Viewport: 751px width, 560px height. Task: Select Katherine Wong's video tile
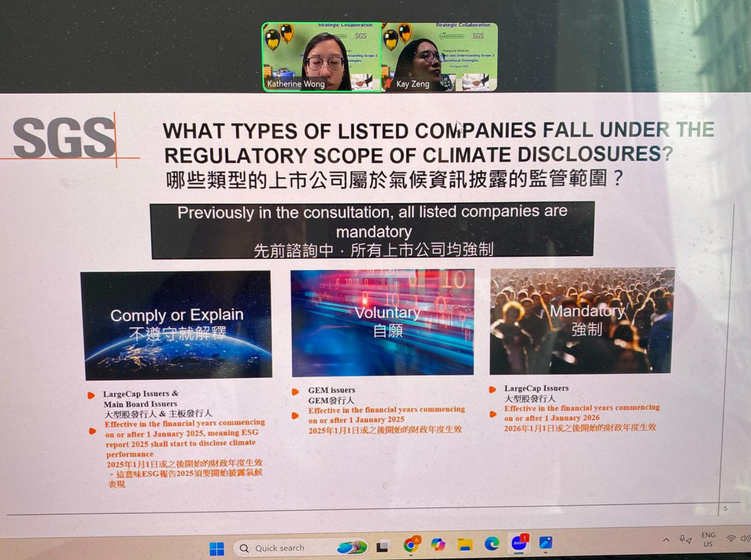322,57
